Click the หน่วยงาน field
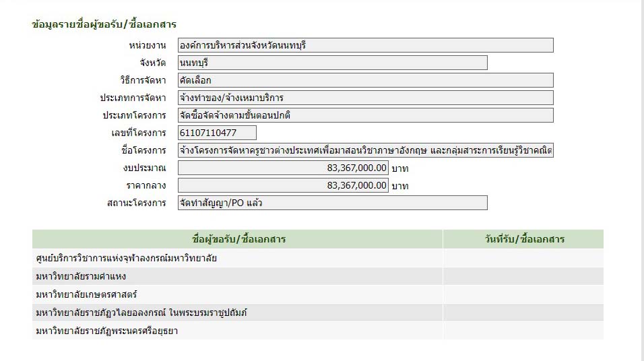 365,45
